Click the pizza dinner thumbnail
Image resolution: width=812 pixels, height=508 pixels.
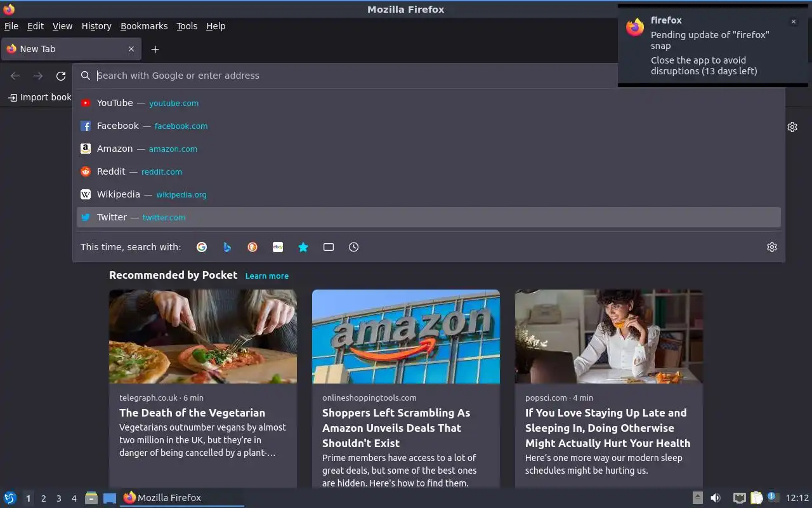click(x=203, y=337)
